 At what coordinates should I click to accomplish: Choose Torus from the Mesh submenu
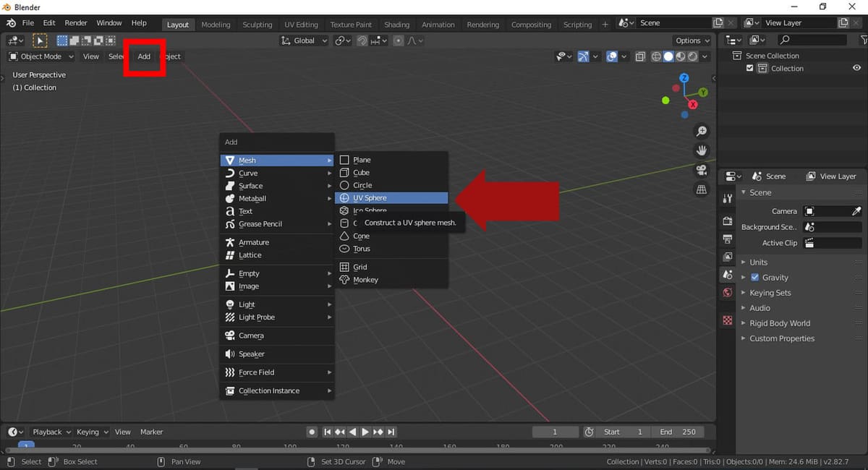click(x=392, y=249)
